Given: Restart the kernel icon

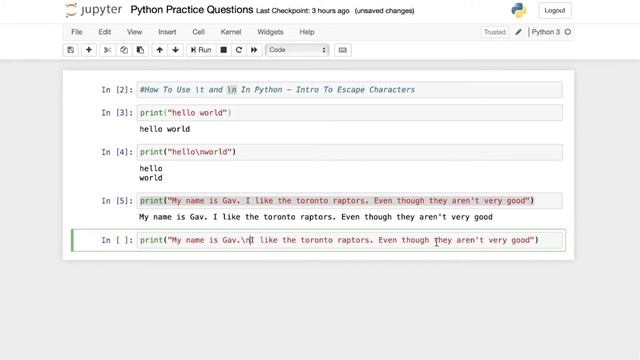Looking at the screenshot, I should point(239,50).
